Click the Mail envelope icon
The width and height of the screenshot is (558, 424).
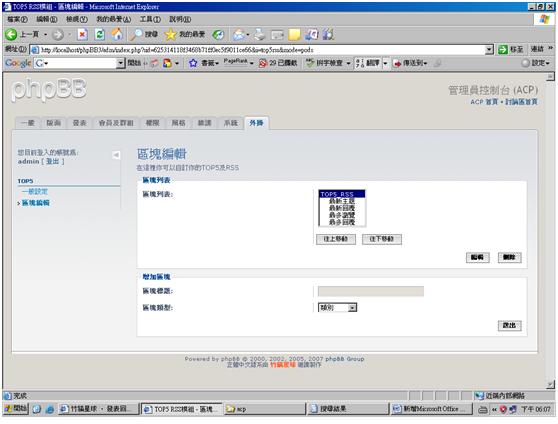coord(239,34)
